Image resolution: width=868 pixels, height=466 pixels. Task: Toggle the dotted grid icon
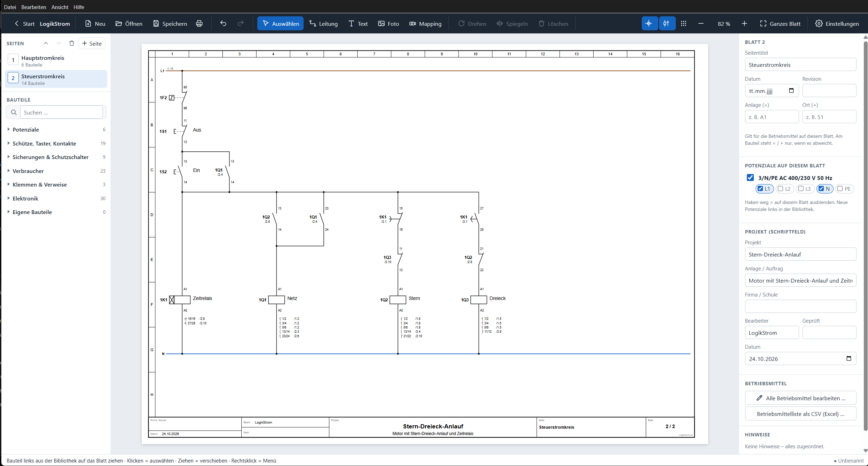tap(683, 24)
